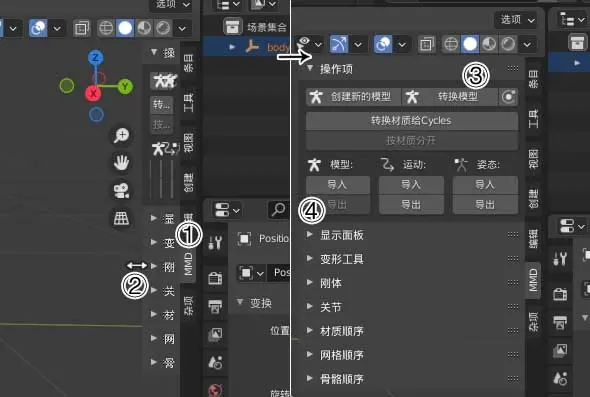Select wireframe shading in the left screenshot viewport

(x=106, y=28)
